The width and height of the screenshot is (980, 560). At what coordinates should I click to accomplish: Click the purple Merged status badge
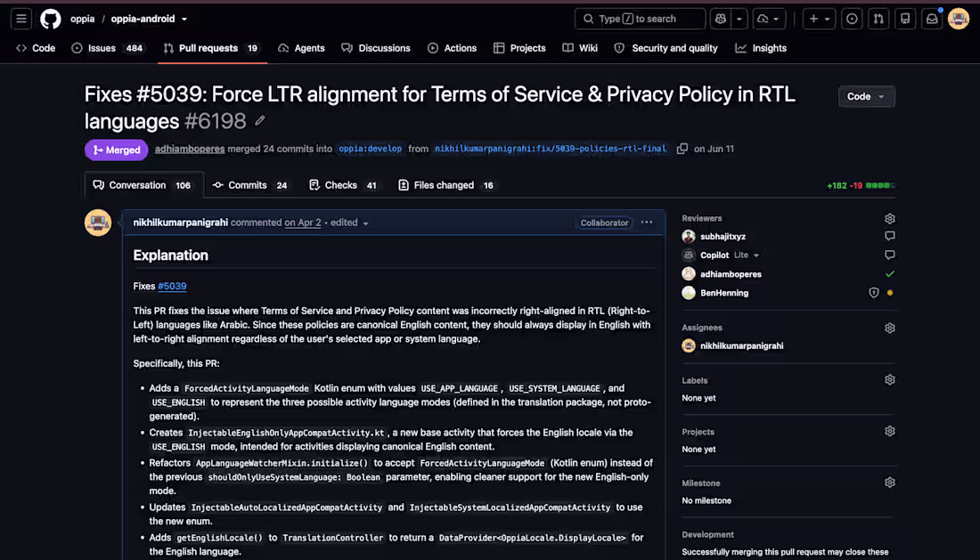coord(116,150)
